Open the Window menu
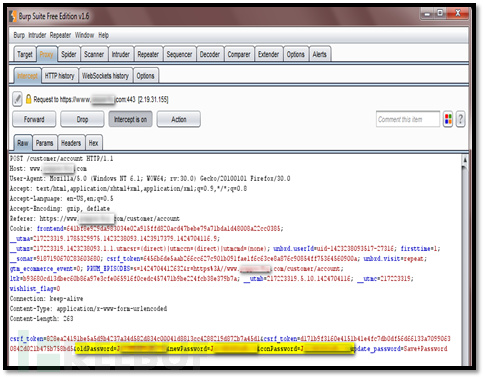 tap(84, 35)
